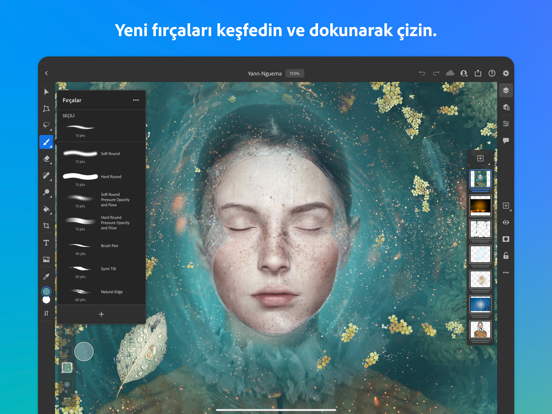Open app settings gear
552x414 pixels.
(x=506, y=73)
